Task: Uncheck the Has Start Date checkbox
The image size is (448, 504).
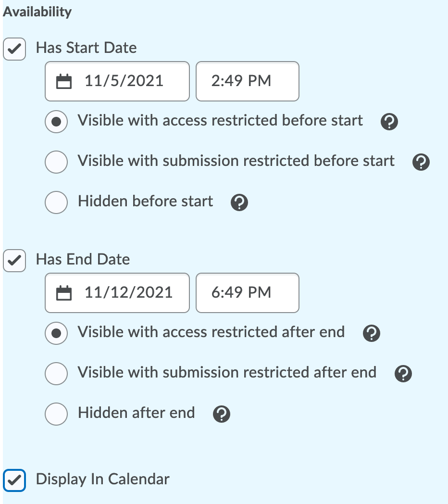Action: click(14, 49)
